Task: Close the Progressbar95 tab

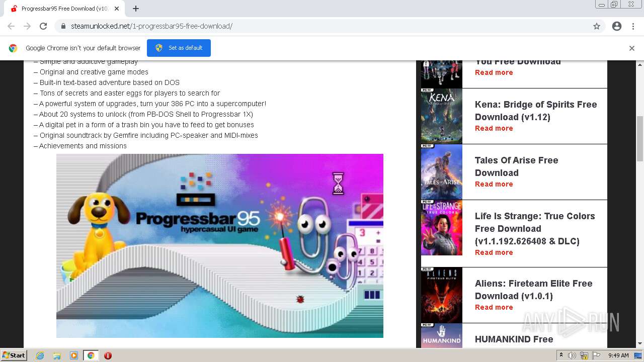Action: (117, 9)
